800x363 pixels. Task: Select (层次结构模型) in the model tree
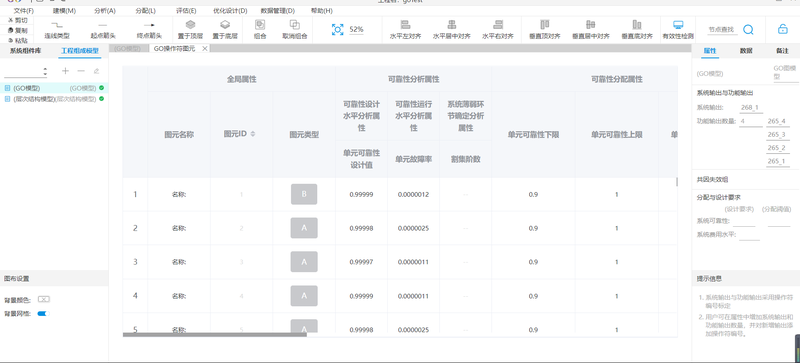54,99
